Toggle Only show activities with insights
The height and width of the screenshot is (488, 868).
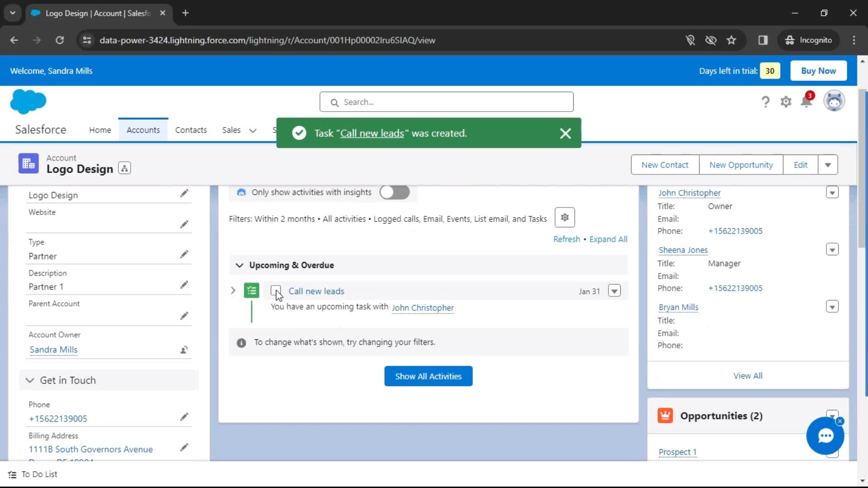tap(394, 192)
